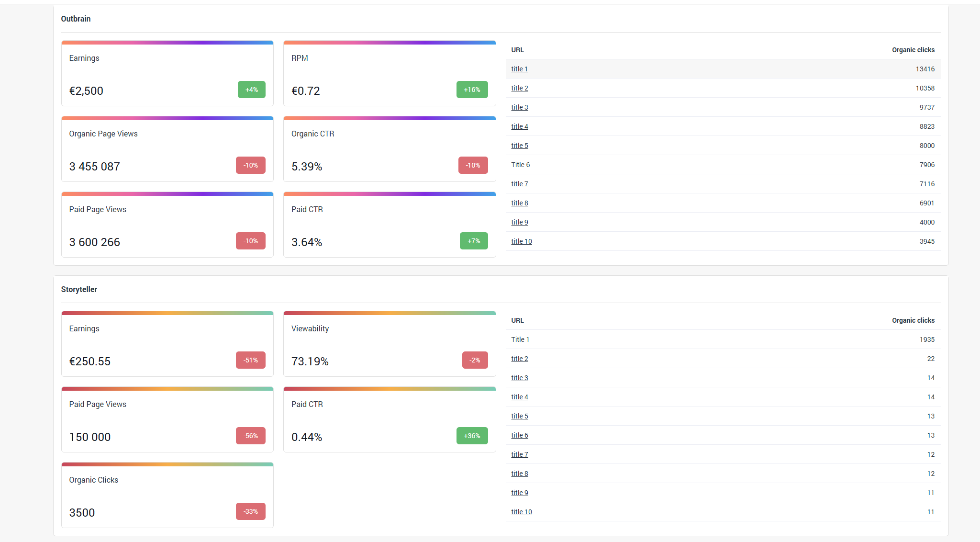Open title 2 in the Storyteller URL table
The height and width of the screenshot is (542, 980).
(519, 358)
